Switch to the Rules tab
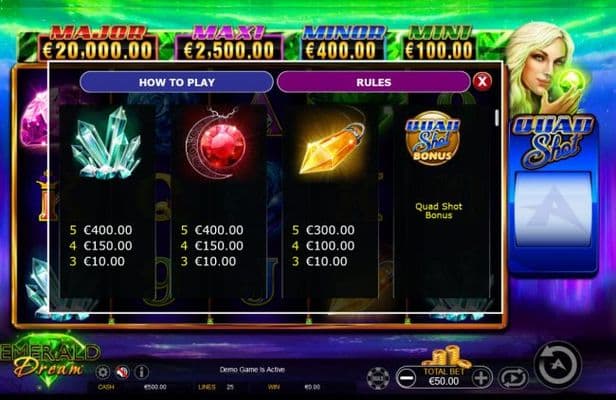Viewport: 616px width, 400px height. pos(374,82)
